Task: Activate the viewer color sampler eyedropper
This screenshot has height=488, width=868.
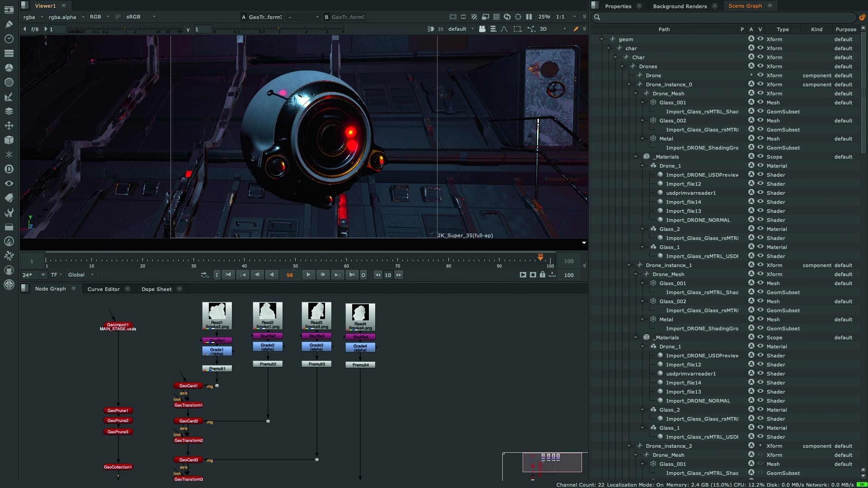Action: click(x=576, y=28)
